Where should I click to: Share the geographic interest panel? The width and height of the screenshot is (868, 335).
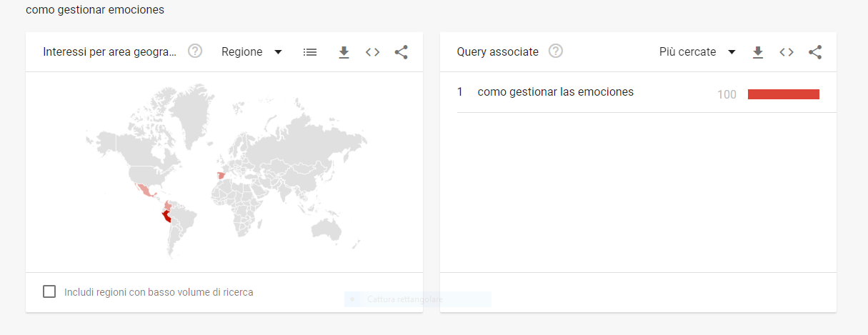(401, 52)
